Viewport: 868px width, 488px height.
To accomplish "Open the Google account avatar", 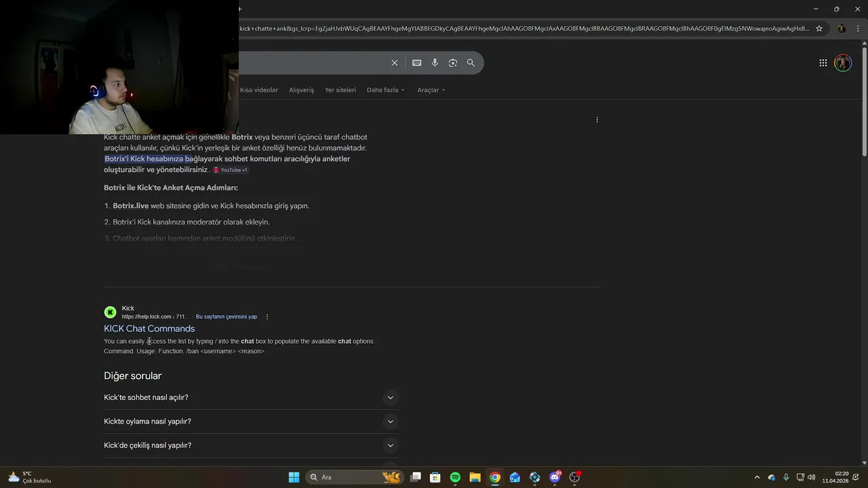I will [x=843, y=62].
